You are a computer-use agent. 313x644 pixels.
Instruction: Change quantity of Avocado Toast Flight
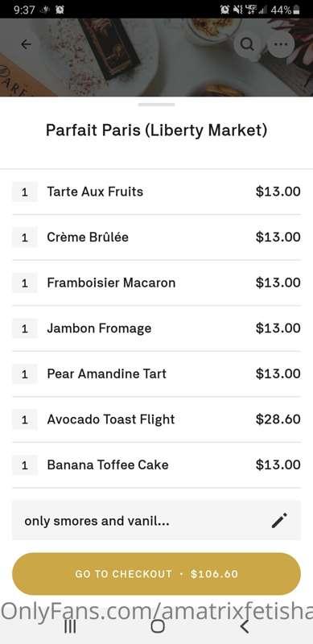pos(25,419)
